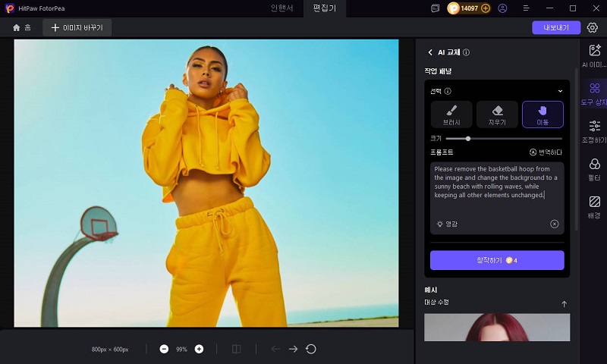Collapse the examples section with up arrow
The image size is (607, 364).
[x=564, y=304]
